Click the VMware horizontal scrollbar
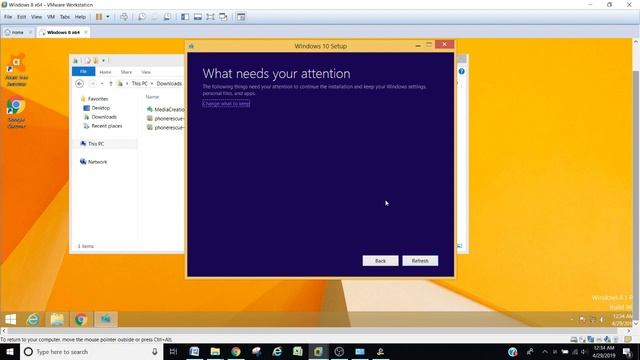Screen dimensions: 640x360 pos(316,331)
